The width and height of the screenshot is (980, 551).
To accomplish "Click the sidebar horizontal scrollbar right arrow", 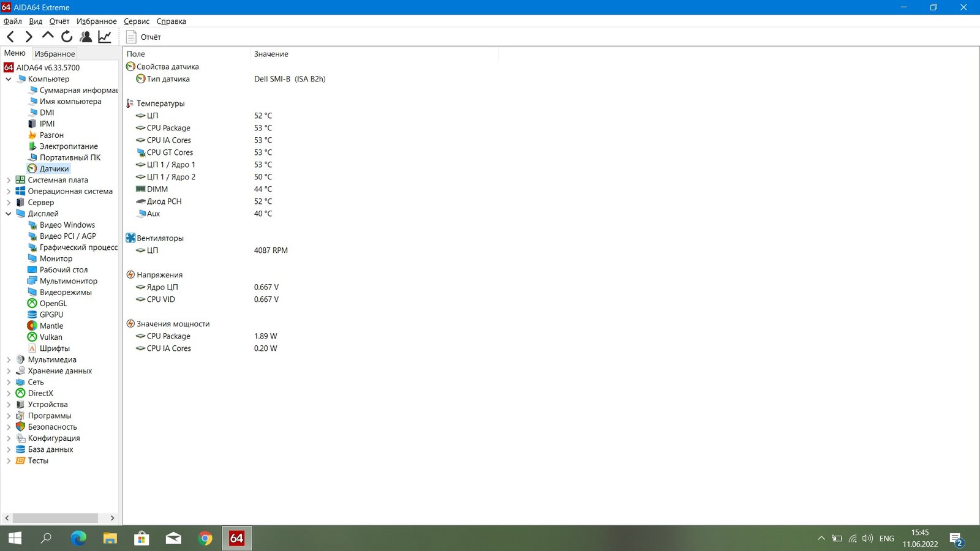I will click(x=112, y=518).
